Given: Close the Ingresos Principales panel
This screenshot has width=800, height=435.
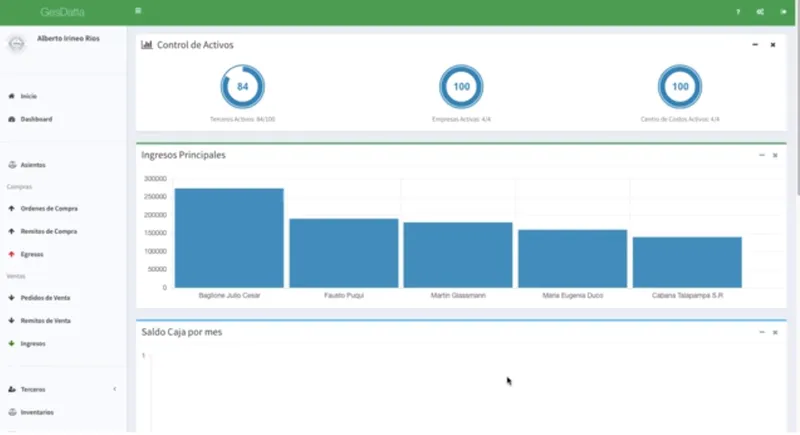Looking at the screenshot, I should [775, 155].
